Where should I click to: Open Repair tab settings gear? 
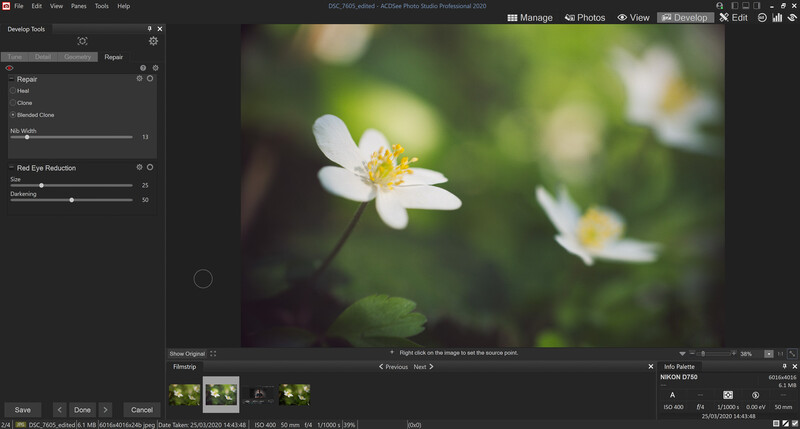(156, 68)
